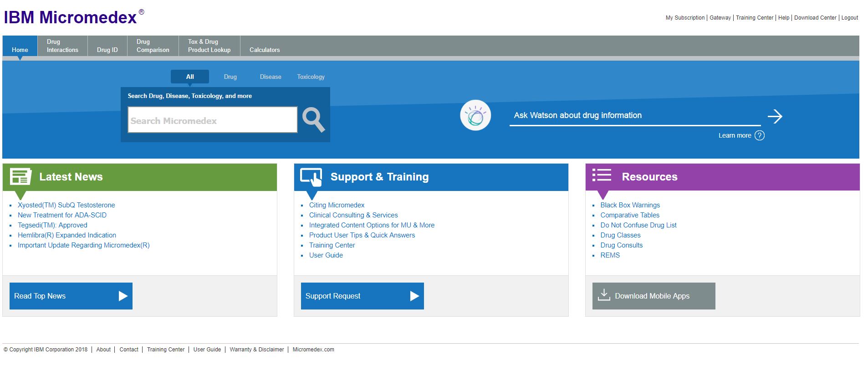The height and width of the screenshot is (366, 868).
Task: Open Product User Tips & Quick Answers
Action: [362, 235]
